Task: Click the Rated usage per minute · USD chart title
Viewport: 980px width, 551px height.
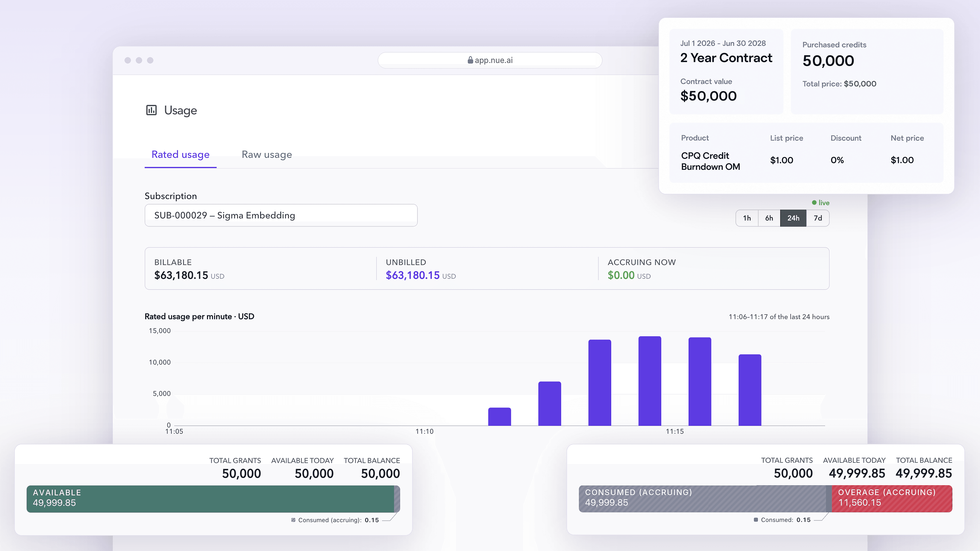Action: pyautogui.click(x=199, y=316)
